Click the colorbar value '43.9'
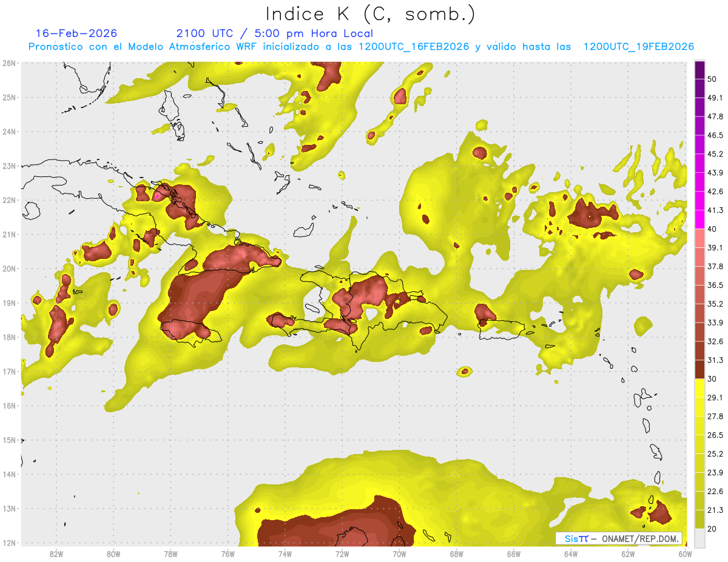This screenshot has width=728, height=562. 716,173
